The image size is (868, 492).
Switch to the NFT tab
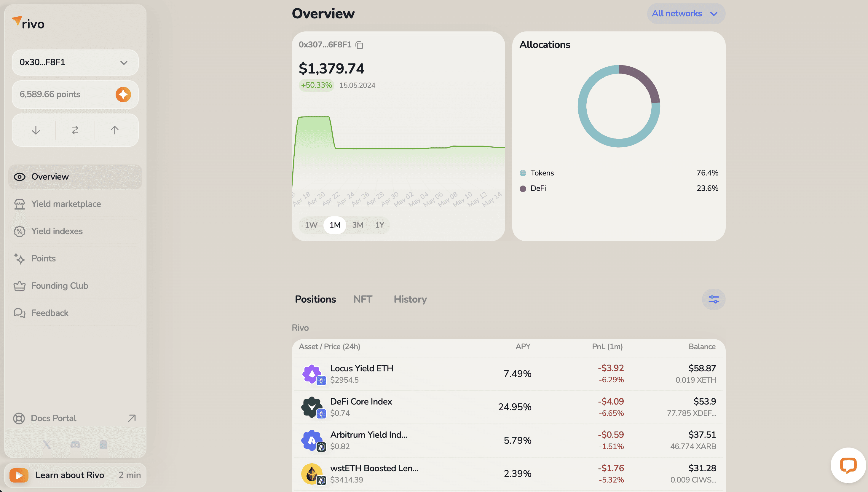pyautogui.click(x=363, y=299)
